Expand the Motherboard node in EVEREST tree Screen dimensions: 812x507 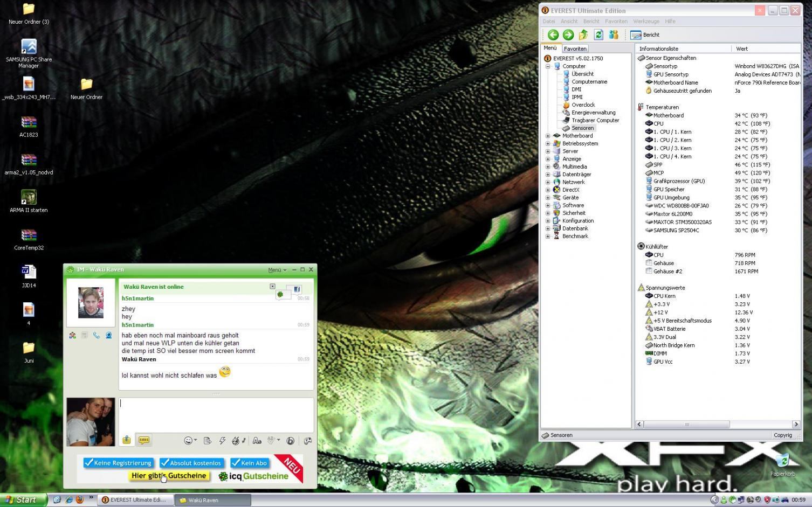(548, 136)
